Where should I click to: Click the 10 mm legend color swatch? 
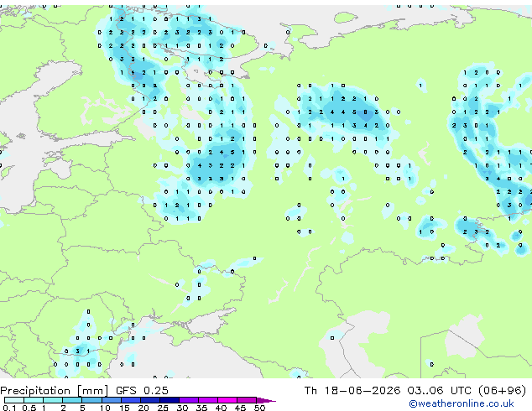[111, 400]
